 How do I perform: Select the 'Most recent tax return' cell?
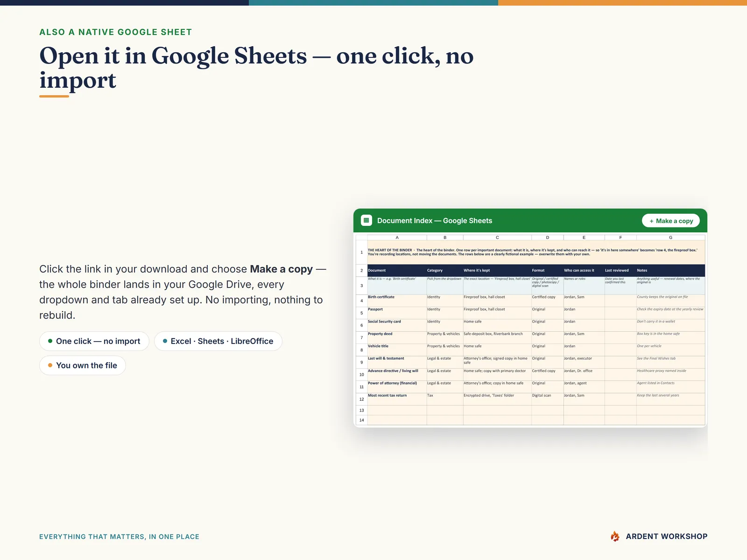pyautogui.click(x=397, y=399)
